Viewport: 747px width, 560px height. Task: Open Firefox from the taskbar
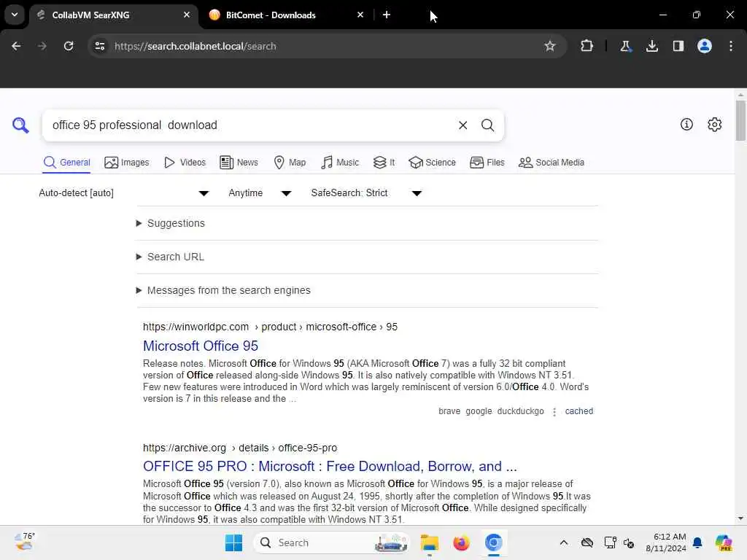pyautogui.click(x=461, y=542)
